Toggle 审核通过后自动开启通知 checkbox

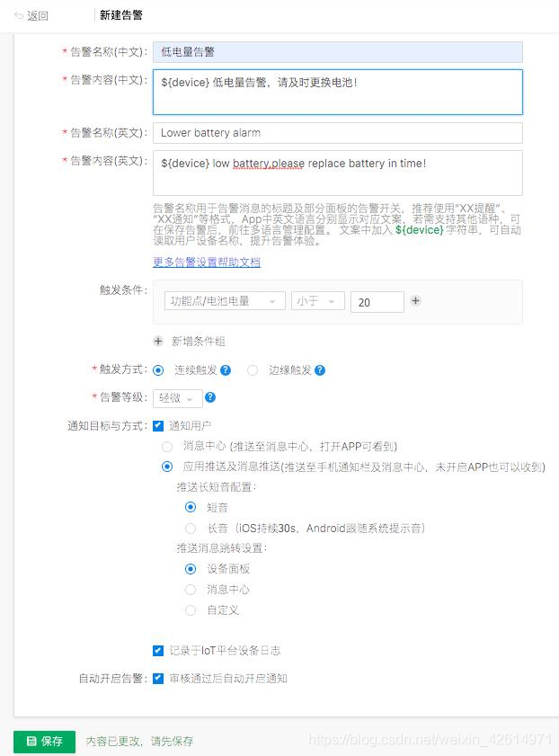[x=158, y=679]
